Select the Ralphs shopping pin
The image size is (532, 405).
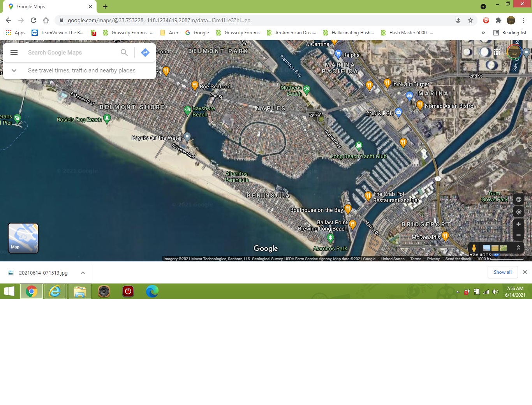coord(338,54)
